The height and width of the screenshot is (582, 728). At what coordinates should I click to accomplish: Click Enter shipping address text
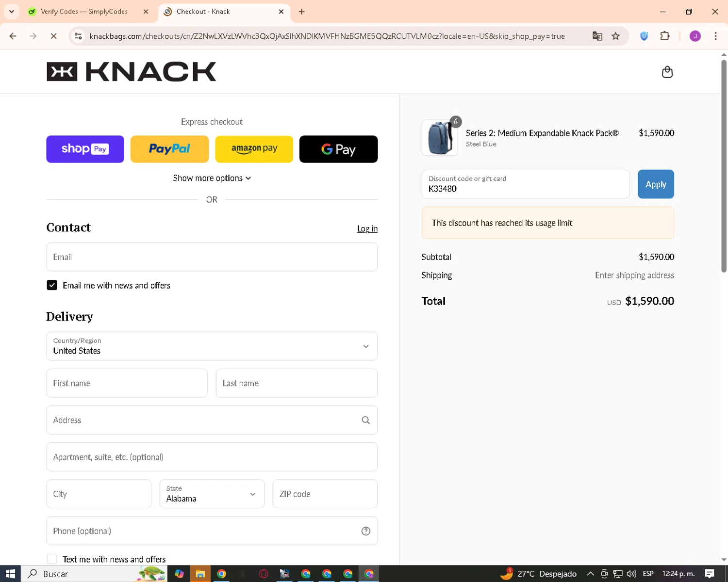634,275
